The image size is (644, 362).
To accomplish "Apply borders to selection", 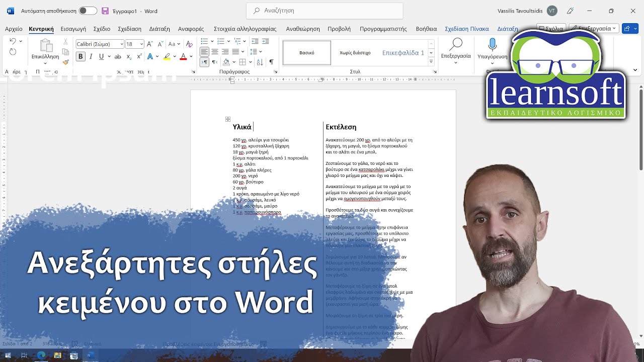I will [243, 62].
